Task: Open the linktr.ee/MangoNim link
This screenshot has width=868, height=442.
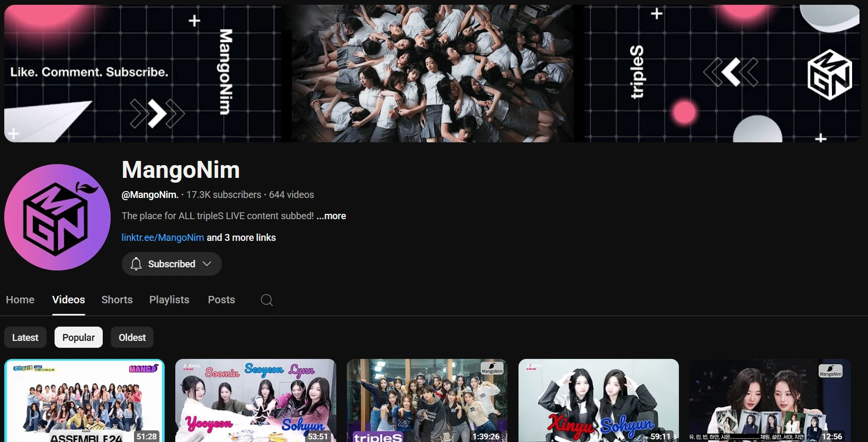Action: pos(163,238)
